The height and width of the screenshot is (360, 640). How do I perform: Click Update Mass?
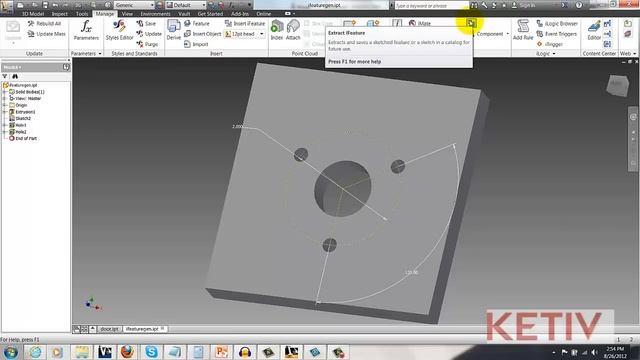[47, 34]
